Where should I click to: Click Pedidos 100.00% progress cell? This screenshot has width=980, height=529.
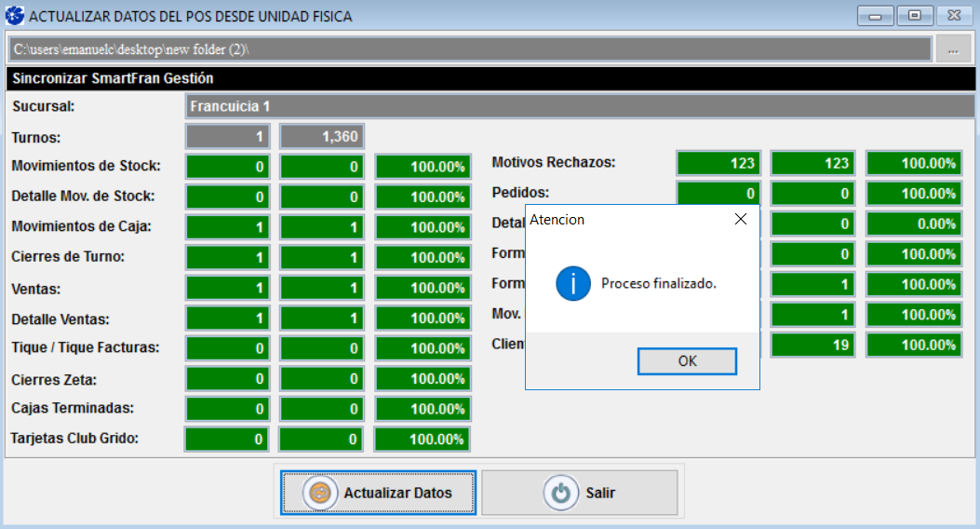pos(914,194)
